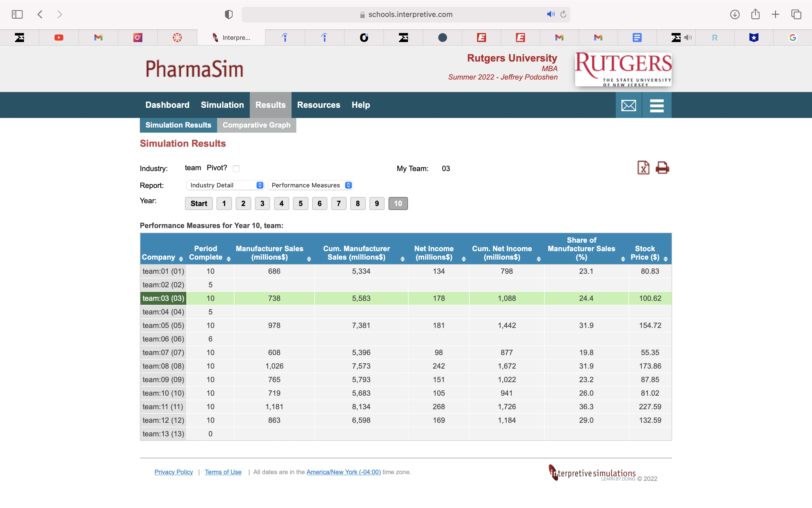812x508 pixels.
Task: Sort by Cum. Manufacturer Sales column
Action: [x=403, y=259]
